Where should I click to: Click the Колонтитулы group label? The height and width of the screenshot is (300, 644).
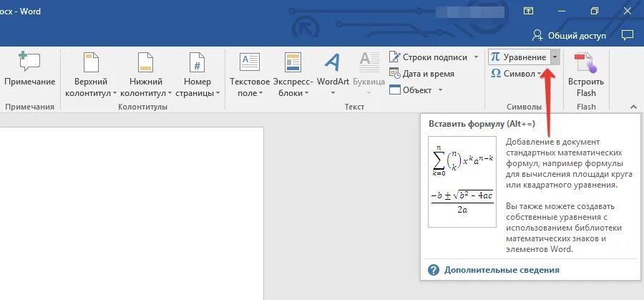point(142,107)
